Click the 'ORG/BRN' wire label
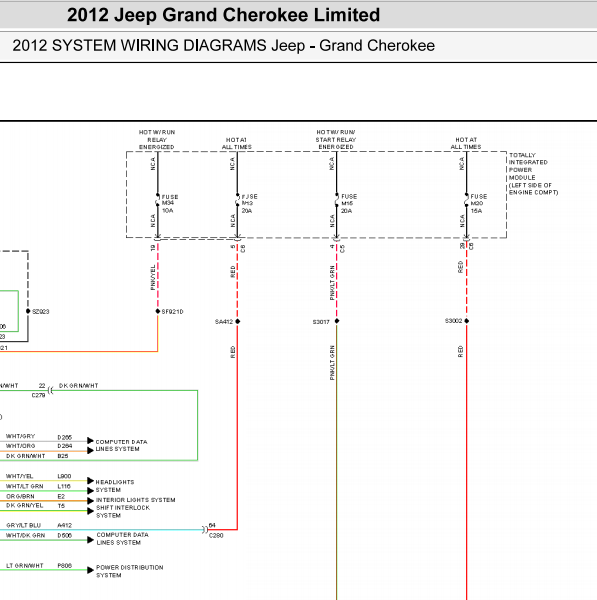 coord(20,496)
